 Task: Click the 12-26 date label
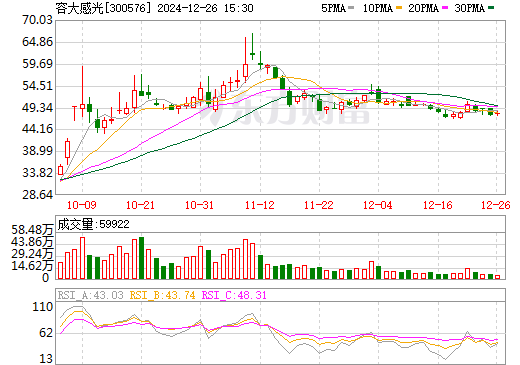(x=496, y=205)
